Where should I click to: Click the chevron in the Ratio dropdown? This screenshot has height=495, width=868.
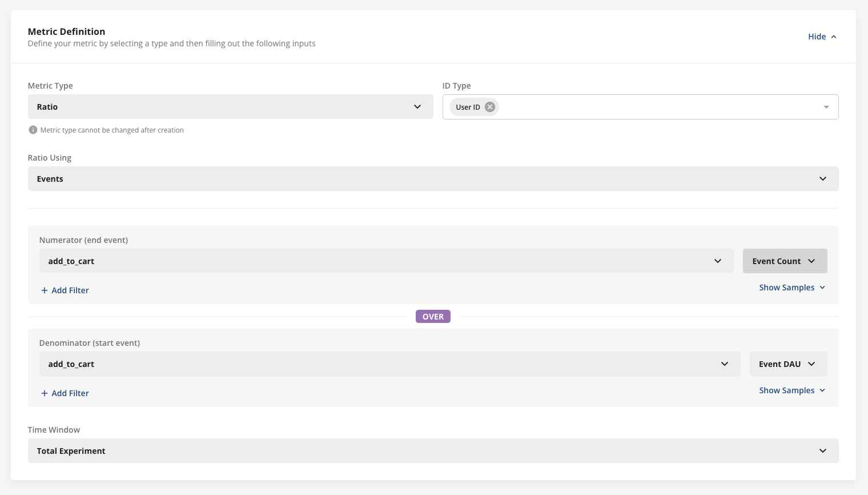(x=416, y=106)
